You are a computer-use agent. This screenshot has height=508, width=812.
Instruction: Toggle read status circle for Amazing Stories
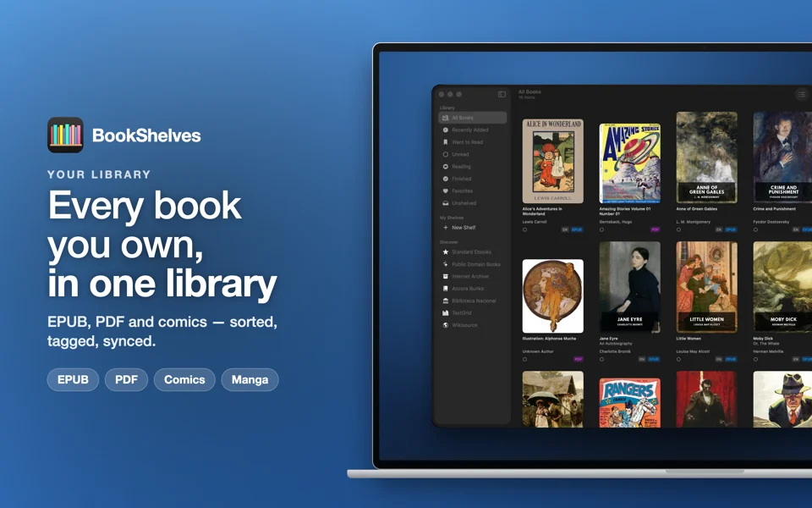point(601,229)
